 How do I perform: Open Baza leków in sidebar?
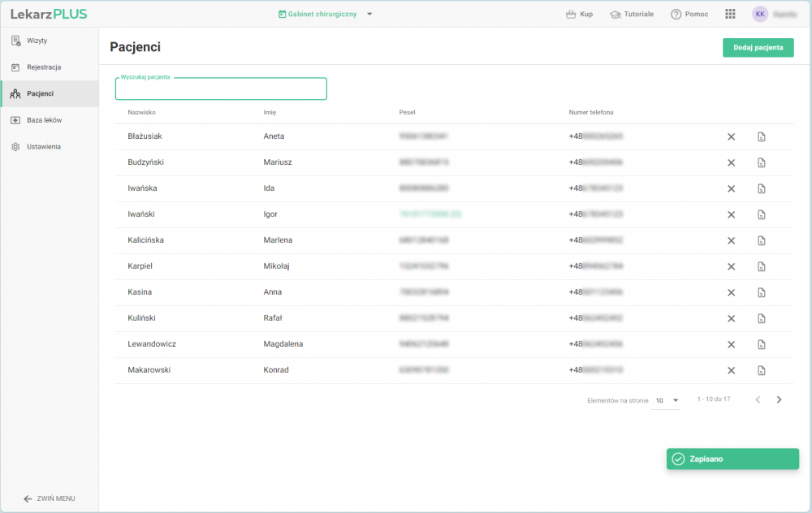(x=44, y=120)
